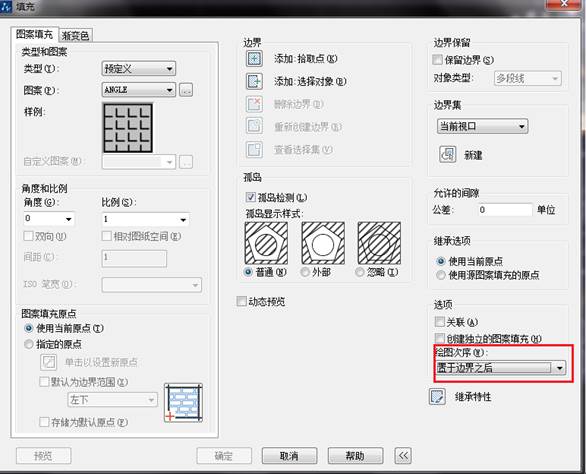This screenshot has height=474, width=586.
Task: Click the OK (确定) button
Action: click(x=224, y=456)
